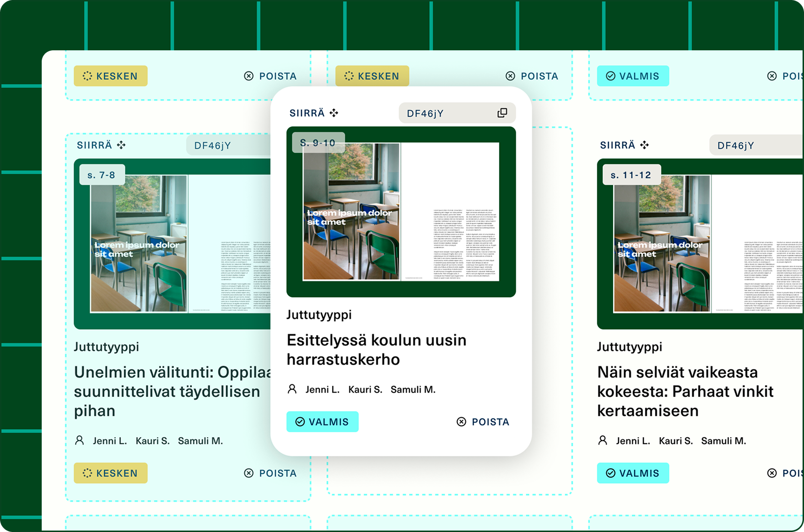Click the move icon on the s. 11-12 card
The width and height of the screenshot is (804, 532).
pos(644,145)
